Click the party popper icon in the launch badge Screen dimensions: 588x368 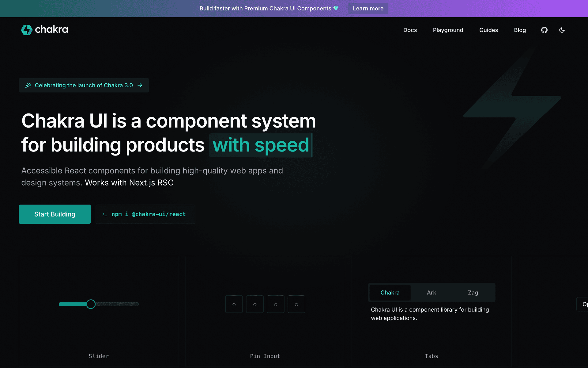click(28, 85)
